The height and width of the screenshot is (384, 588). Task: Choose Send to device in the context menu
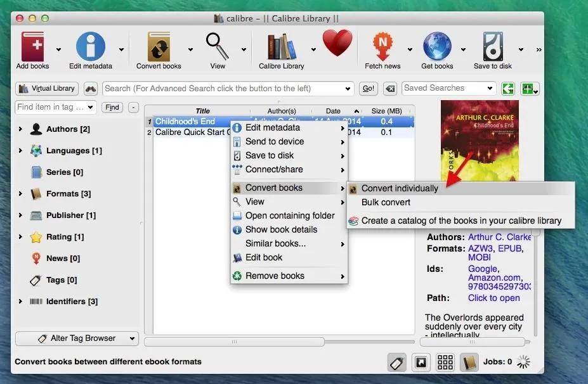click(289, 141)
